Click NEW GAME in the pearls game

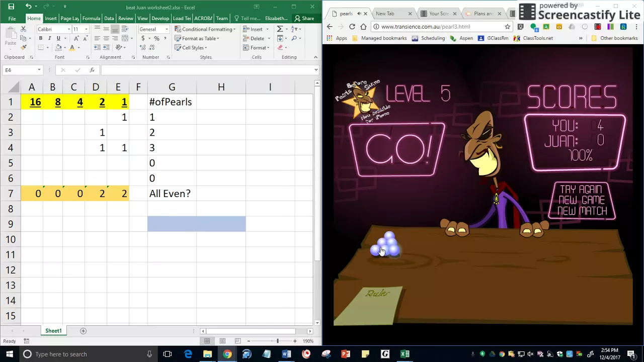coord(582,200)
